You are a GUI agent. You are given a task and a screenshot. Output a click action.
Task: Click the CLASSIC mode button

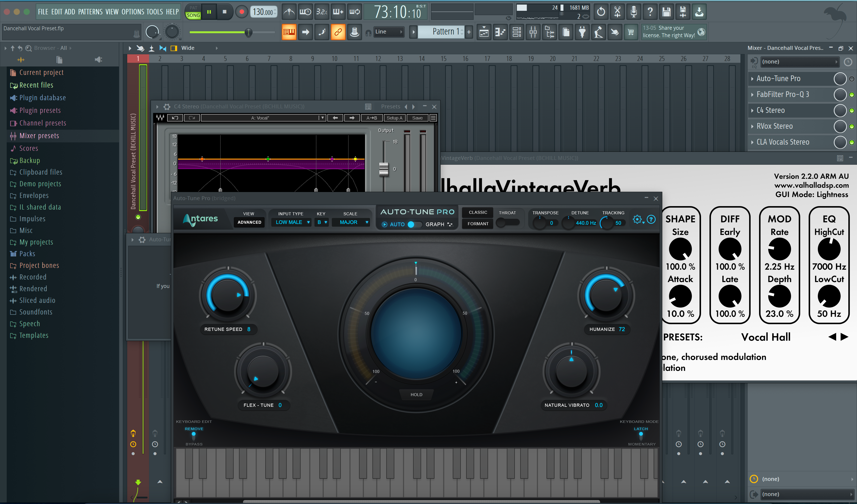coord(477,213)
